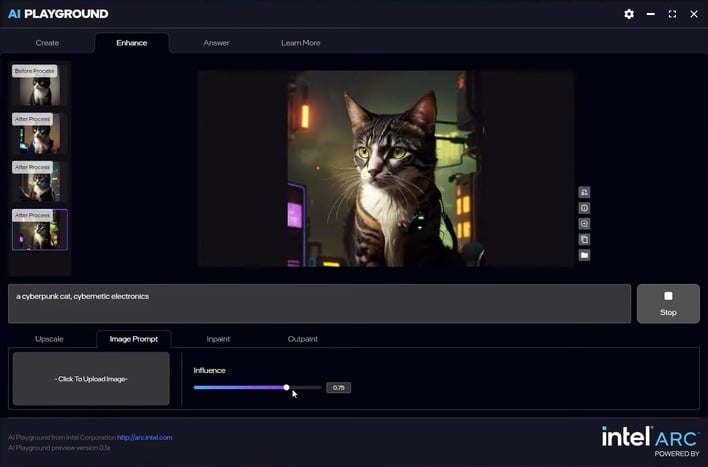This screenshot has width=708, height=467.
Task: Select the Outpaint tab
Action: 303,339
